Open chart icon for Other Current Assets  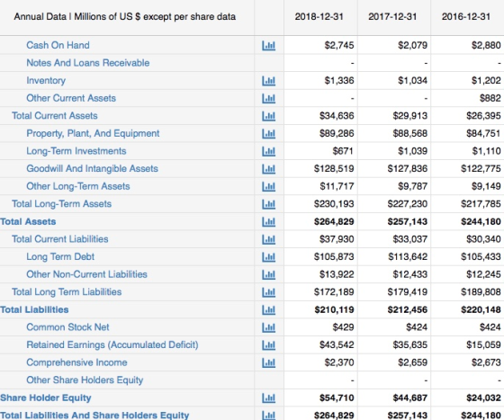tap(269, 98)
